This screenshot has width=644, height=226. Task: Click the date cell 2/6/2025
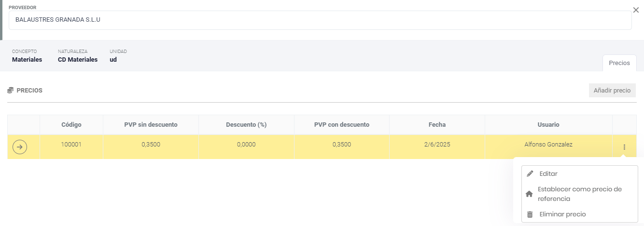[x=437, y=144]
